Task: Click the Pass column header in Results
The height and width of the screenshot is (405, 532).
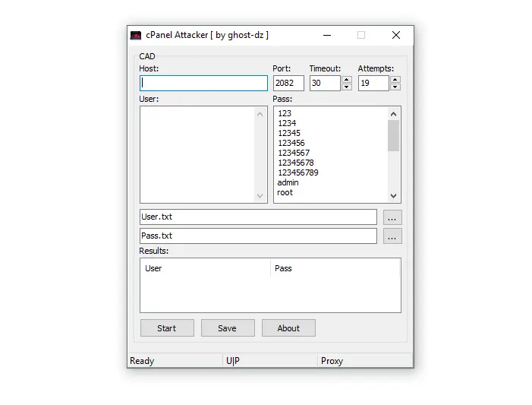Action: [x=335, y=268]
